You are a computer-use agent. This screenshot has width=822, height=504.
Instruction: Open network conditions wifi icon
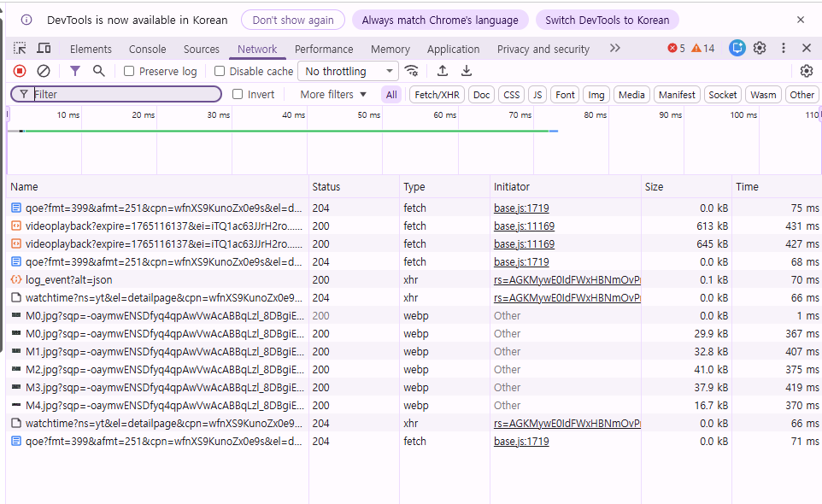pos(412,71)
